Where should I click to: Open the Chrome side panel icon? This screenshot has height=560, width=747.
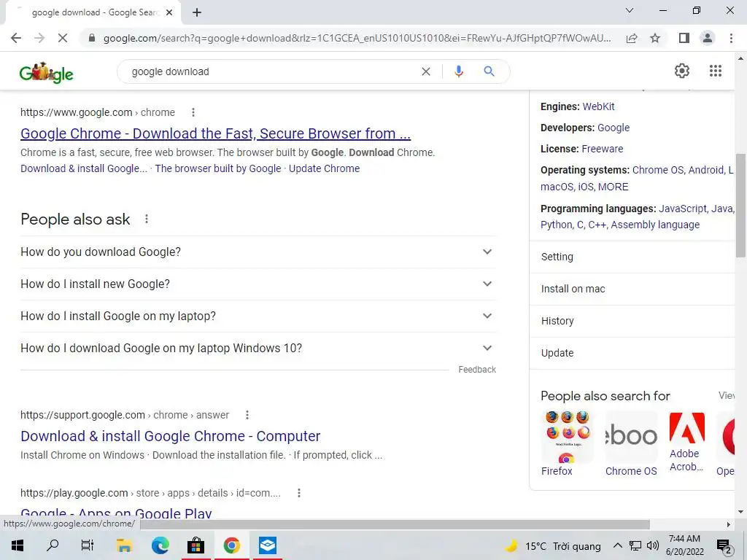coord(684,38)
